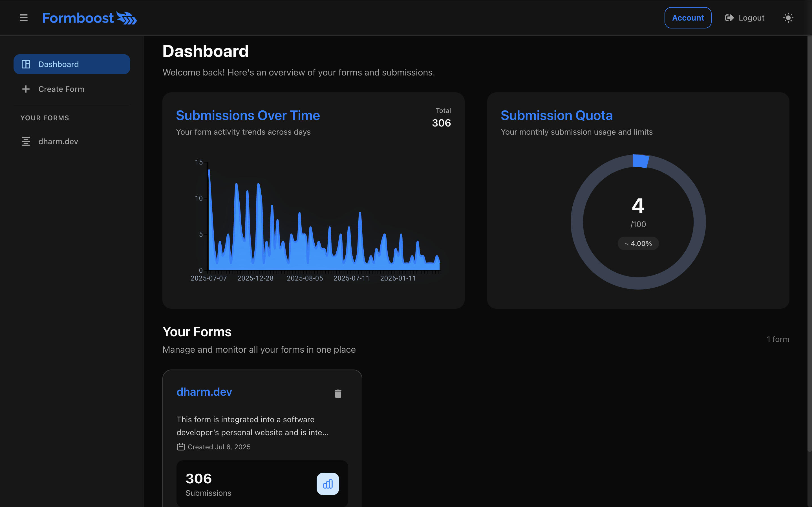Click the blue quota progress ring segment
This screenshot has height=507, width=812.
(x=641, y=161)
